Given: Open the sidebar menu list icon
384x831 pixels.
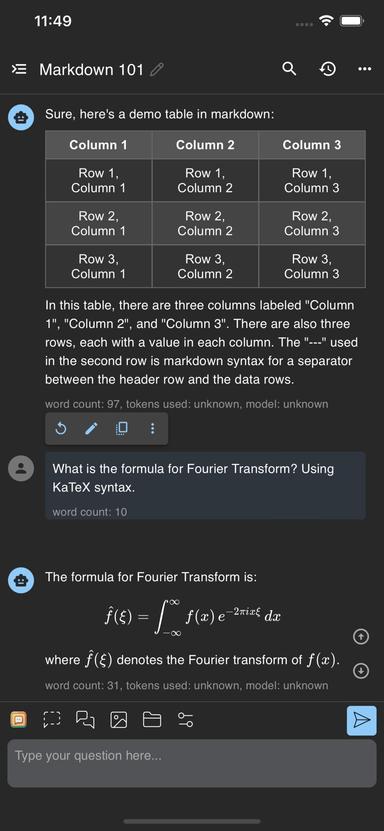Looking at the screenshot, I should pyautogui.click(x=20, y=69).
